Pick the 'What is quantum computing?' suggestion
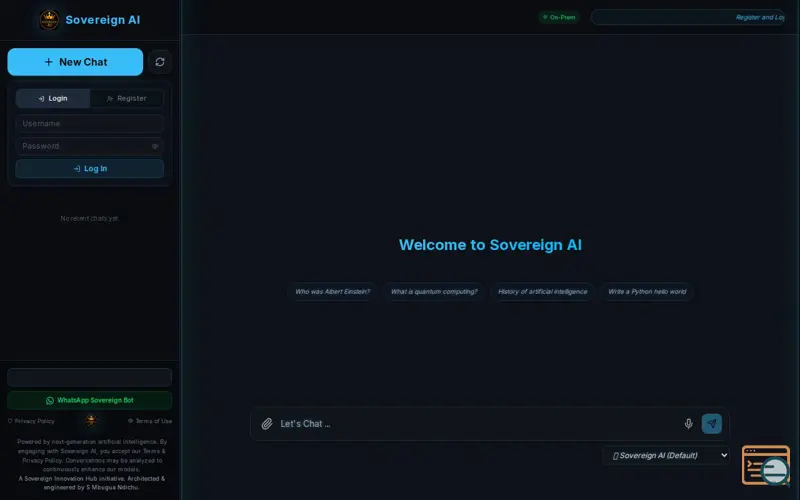This screenshot has width=800, height=500. [x=434, y=292]
